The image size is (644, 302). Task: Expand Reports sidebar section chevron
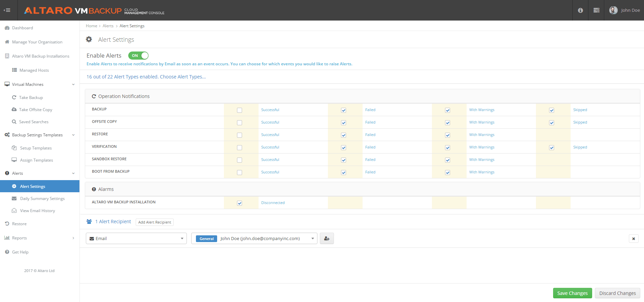click(x=73, y=238)
